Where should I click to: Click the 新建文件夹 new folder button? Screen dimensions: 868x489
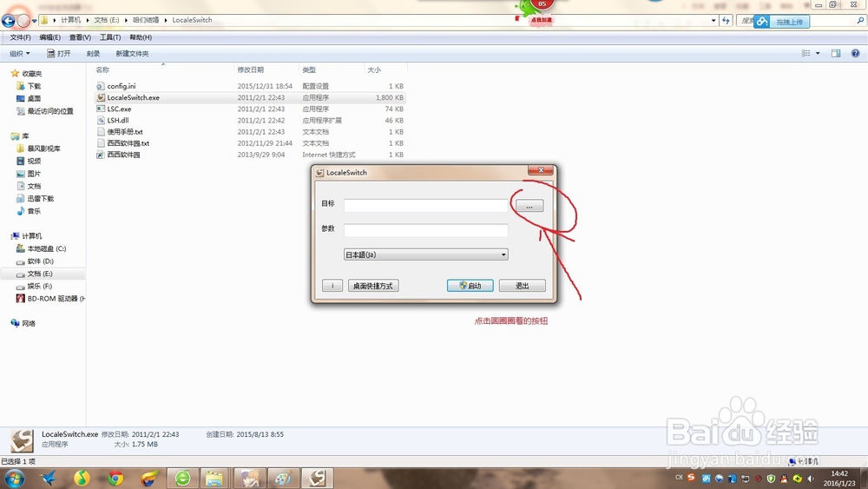[132, 54]
